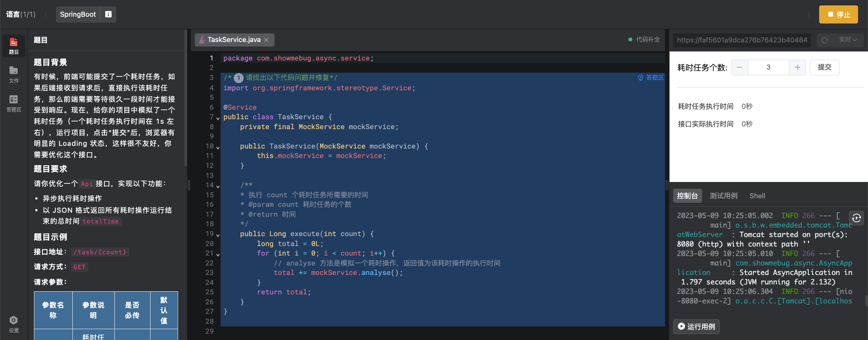This screenshot has width=868, height=340.
Task: Click the '/task/{count}' endpoint text
Action: pyautogui.click(x=100, y=252)
